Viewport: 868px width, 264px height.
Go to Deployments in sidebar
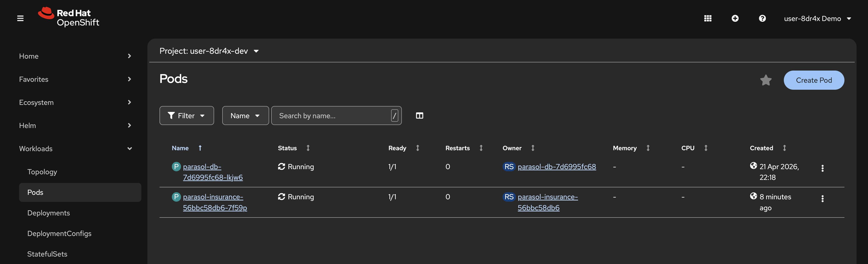pos(49,213)
